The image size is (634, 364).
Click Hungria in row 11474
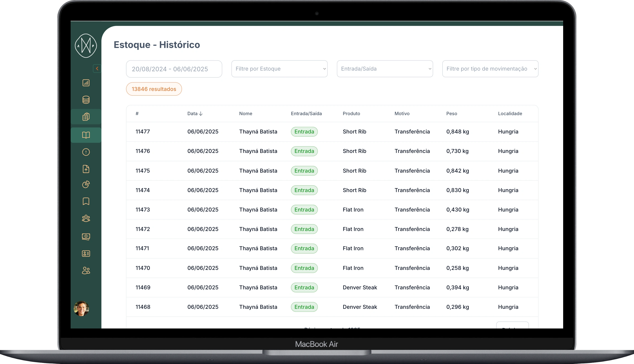pyautogui.click(x=508, y=190)
